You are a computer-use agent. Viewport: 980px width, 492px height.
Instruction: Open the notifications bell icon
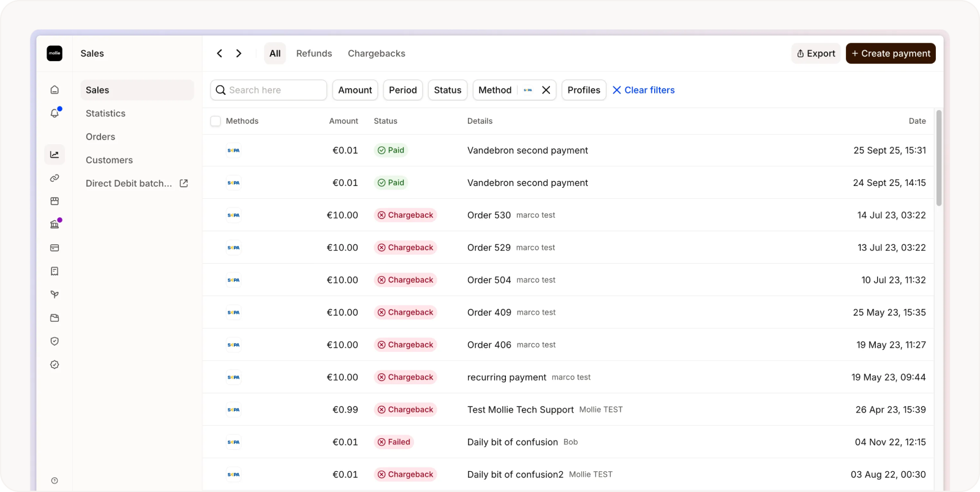tap(55, 113)
